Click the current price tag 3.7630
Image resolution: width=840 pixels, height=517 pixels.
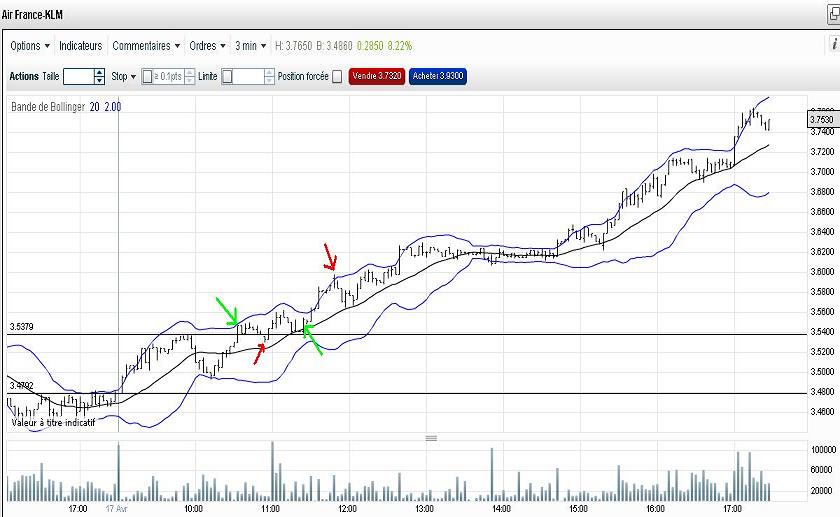coord(822,119)
